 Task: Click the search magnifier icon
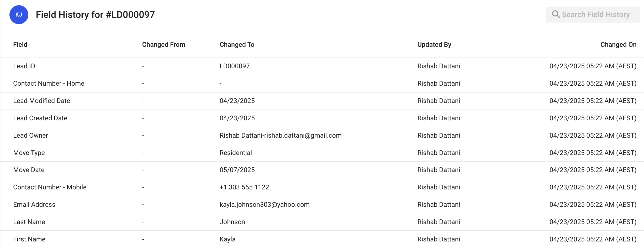pyautogui.click(x=556, y=14)
